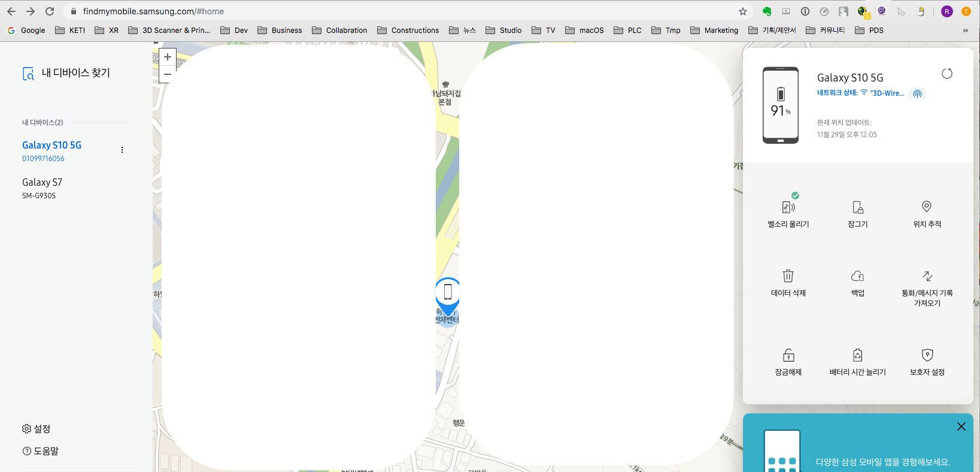980x472 pixels.
Task: Open the Collabration bookmarks folder
Action: 339,31
